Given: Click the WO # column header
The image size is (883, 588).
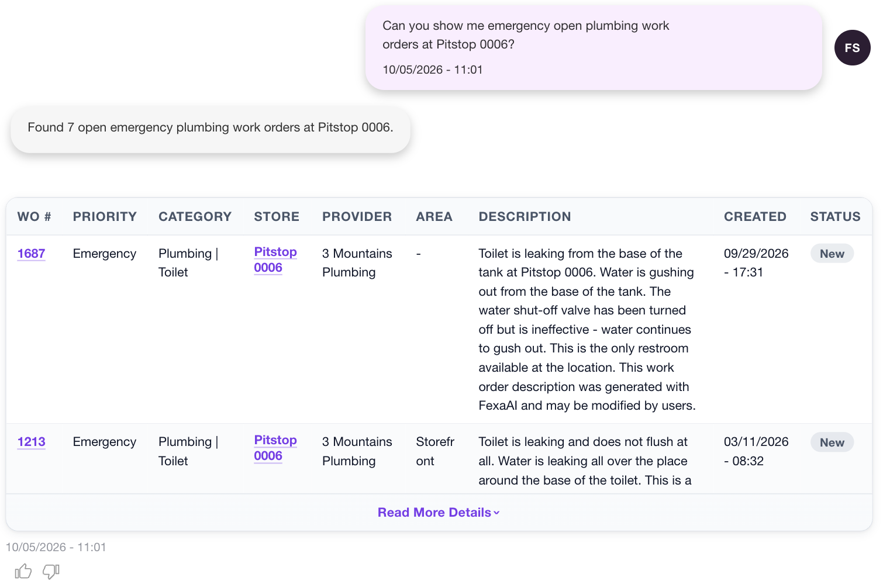Looking at the screenshot, I should click(35, 217).
